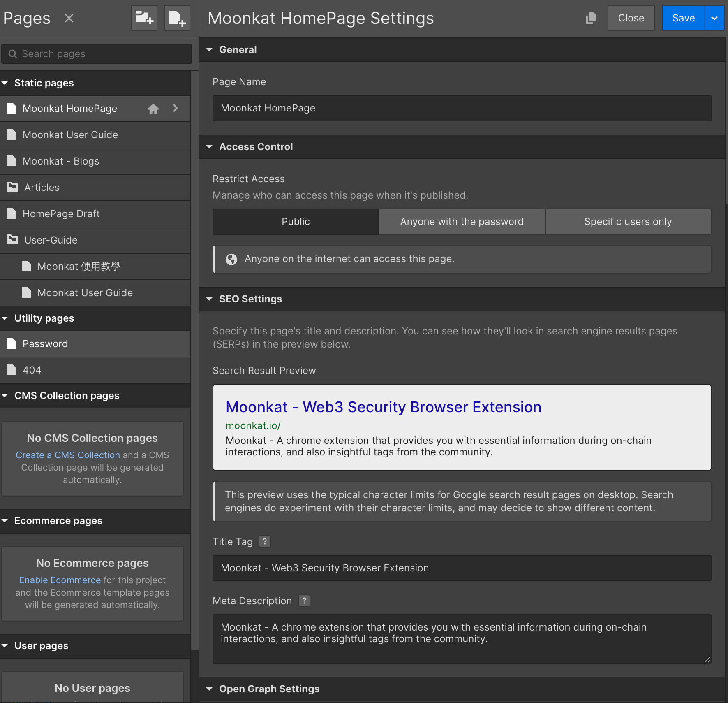Click the page icon beside Moonkat 使用教學
This screenshot has height=703, width=728.
(26, 266)
